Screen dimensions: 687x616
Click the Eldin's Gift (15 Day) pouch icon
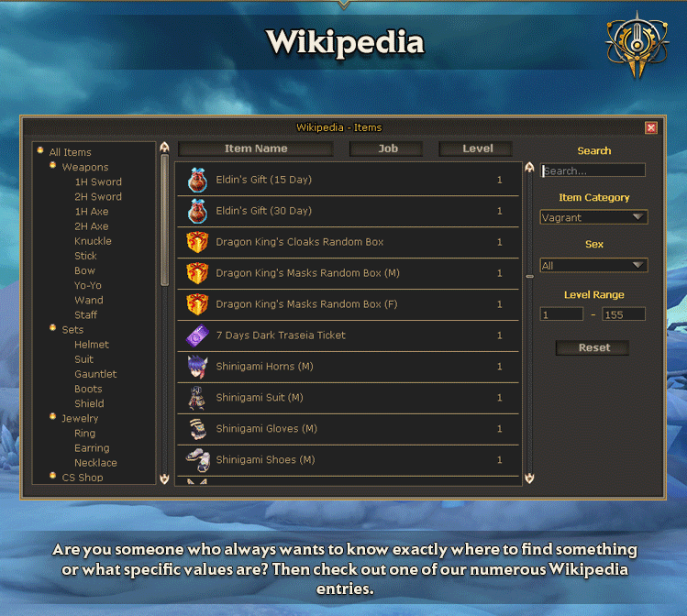197,180
